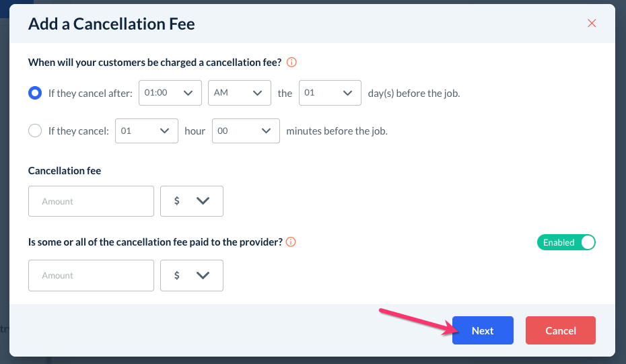This screenshot has height=364, width=626.
Task: Close the Add a Cancellation Fee dialog
Action: [592, 24]
